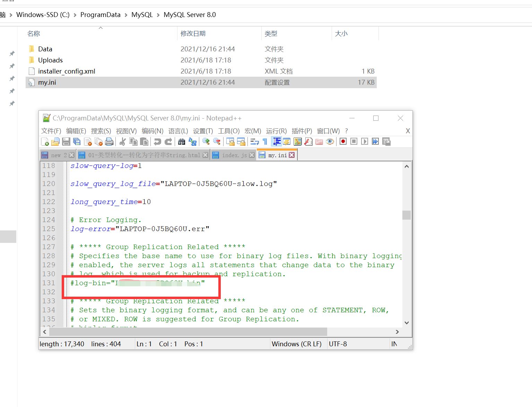Click the Save All icon

[77, 142]
